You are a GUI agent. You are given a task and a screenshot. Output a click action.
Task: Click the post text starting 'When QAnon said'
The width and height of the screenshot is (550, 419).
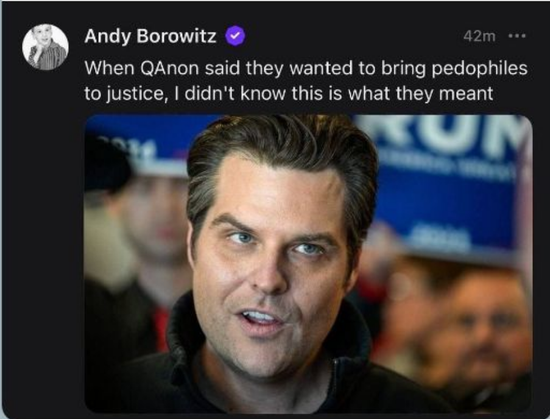pyautogui.click(x=306, y=81)
